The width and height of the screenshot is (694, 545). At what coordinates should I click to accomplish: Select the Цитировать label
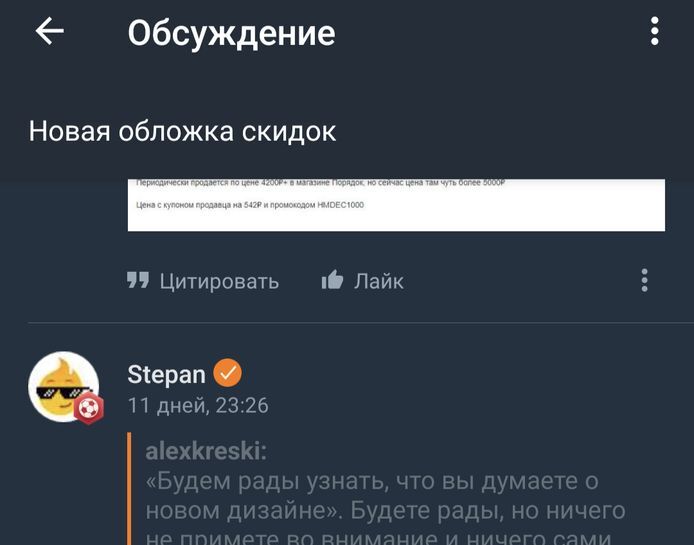click(219, 282)
